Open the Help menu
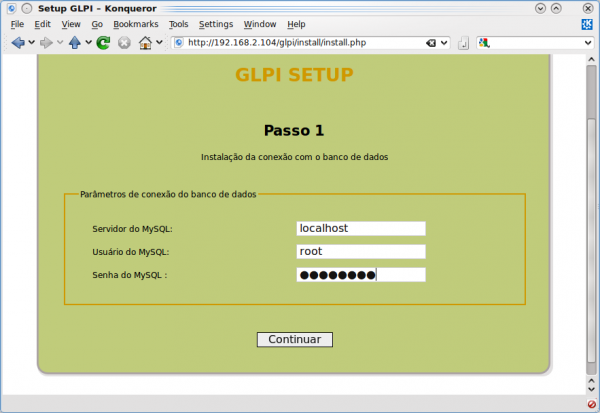Viewport: 600px width, 413px height. tap(297, 24)
